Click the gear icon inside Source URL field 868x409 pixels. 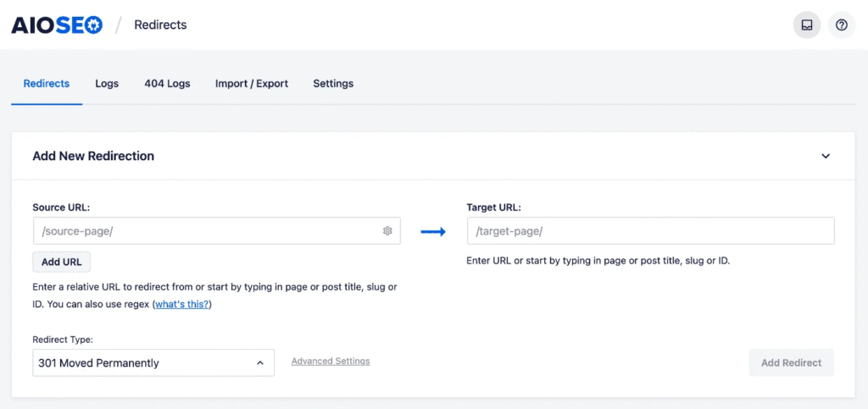(387, 231)
